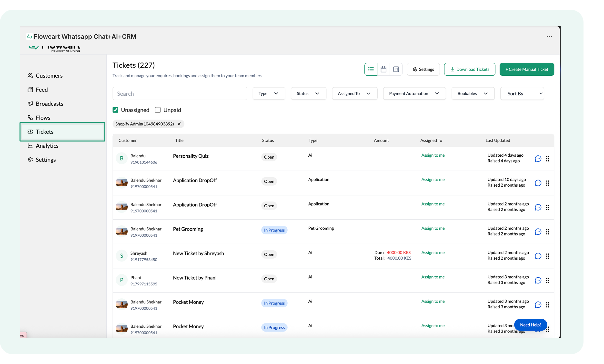Open Analytics from the sidebar
This screenshot has height=364, width=604.
coord(47,146)
